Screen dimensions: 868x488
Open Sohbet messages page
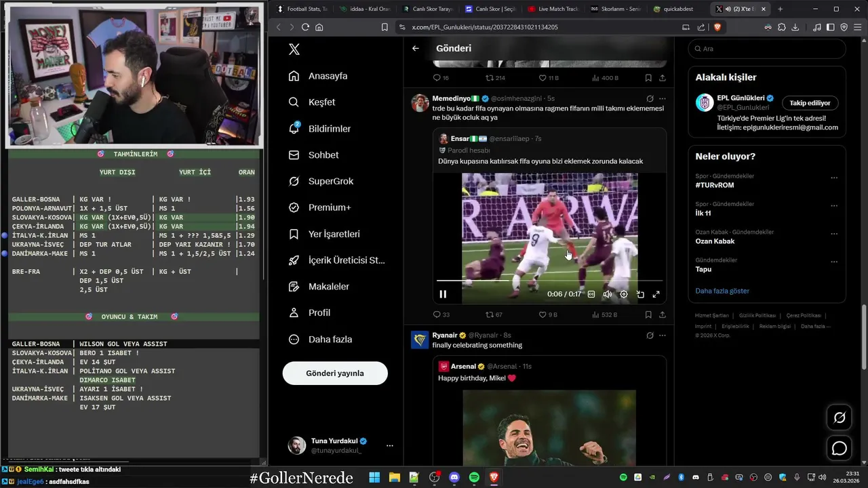[x=313, y=155]
